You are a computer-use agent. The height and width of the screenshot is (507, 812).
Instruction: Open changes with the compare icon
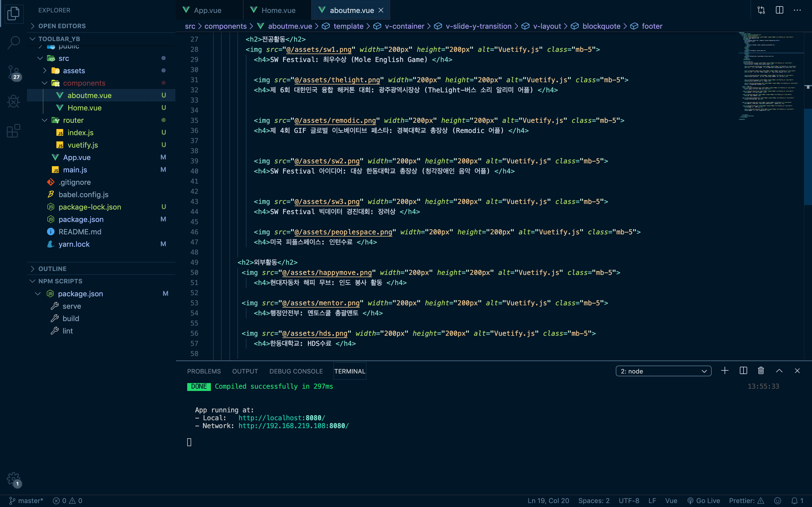tap(761, 10)
